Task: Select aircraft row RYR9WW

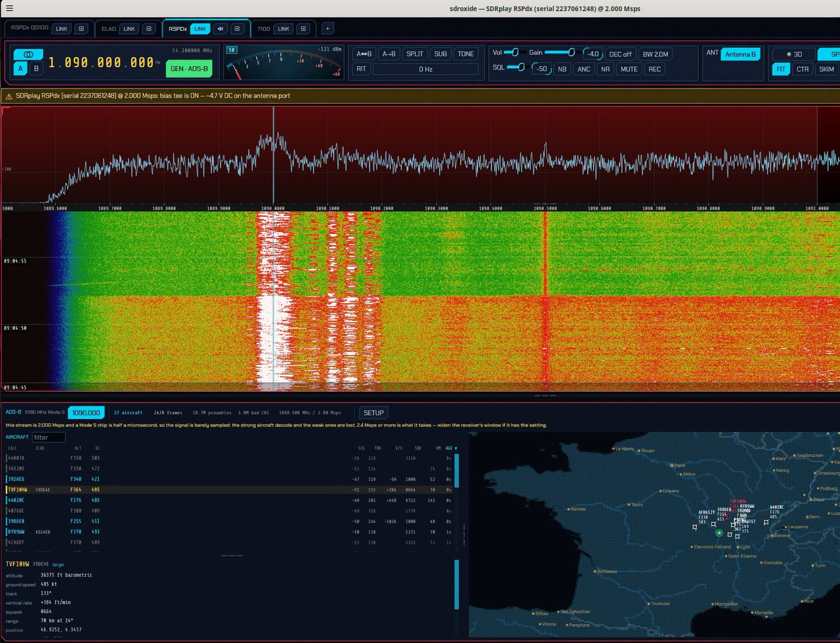Action: [x=229, y=531]
